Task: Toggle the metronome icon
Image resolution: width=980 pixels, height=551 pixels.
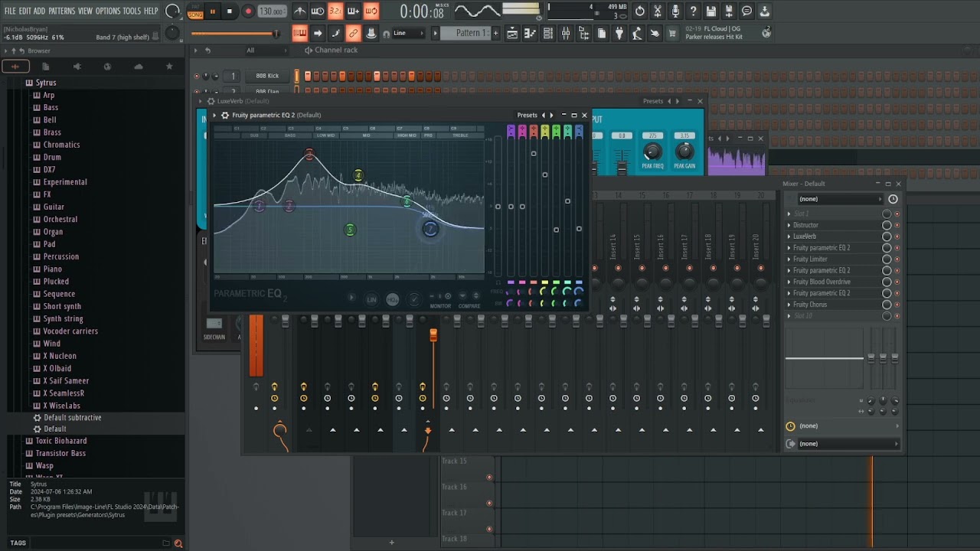Action: click(300, 11)
